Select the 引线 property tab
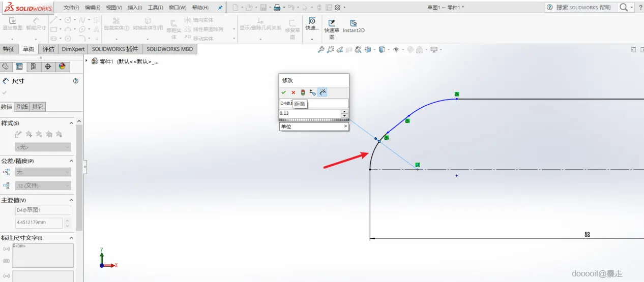This screenshot has height=282, width=644. pyautogui.click(x=22, y=107)
